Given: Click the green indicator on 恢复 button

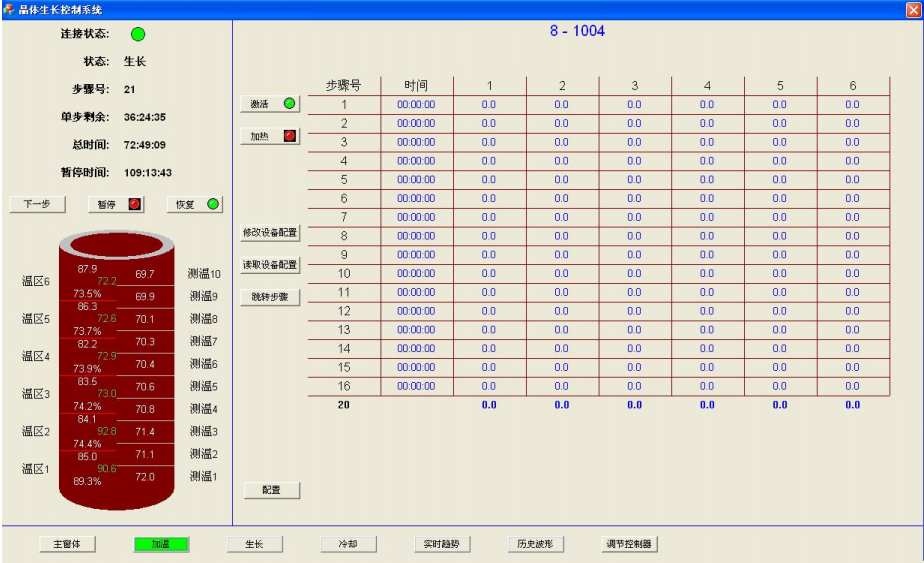Looking at the screenshot, I should [x=213, y=204].
